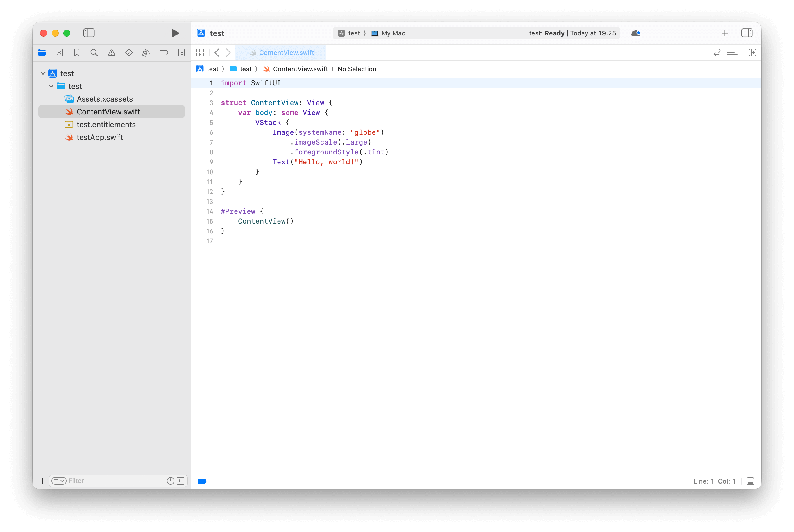Click test project in the jump bar
The width and height of the screenshot is (794, 532).
tap(208, 69)
